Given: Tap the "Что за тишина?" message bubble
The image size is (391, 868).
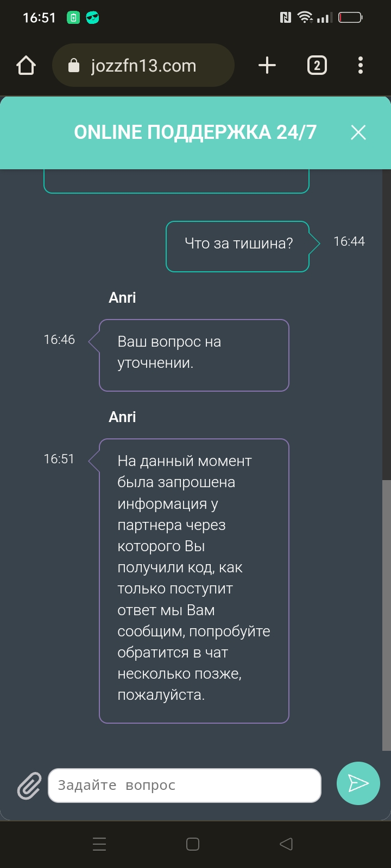Looking at the screenshot, I should [238, 246].
